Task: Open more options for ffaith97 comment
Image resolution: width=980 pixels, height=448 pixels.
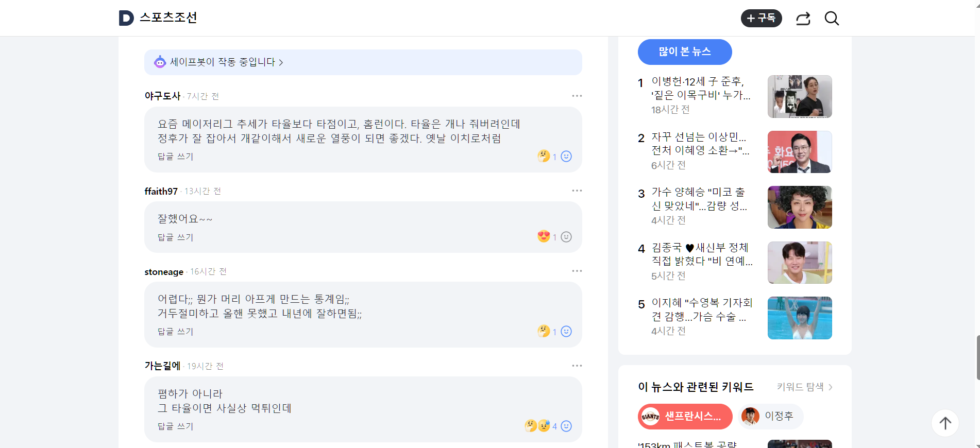Action: coord(577,191)
